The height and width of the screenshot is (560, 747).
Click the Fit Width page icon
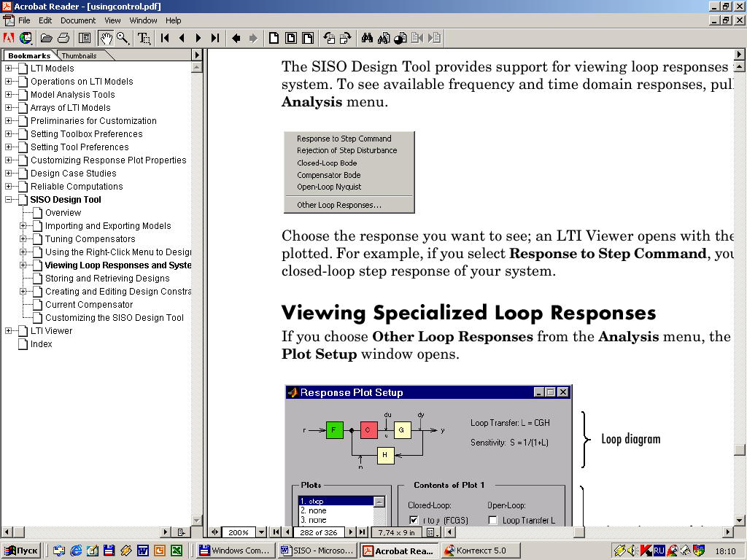308,38
